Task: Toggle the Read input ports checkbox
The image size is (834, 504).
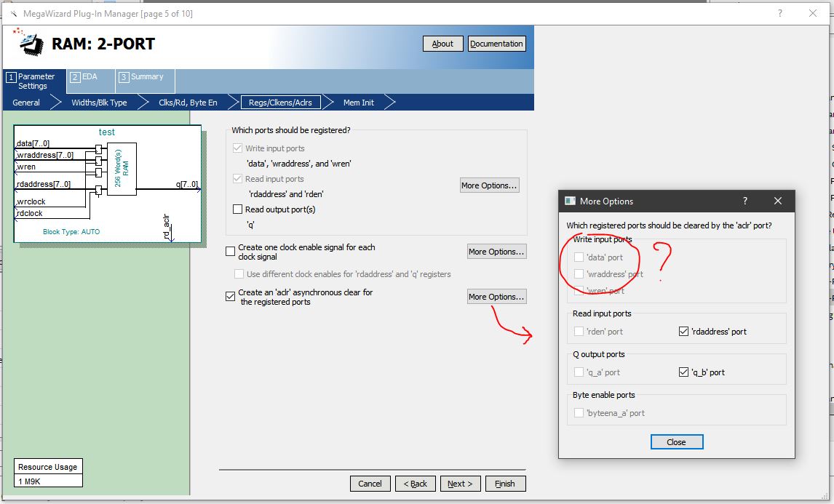Action: (x=238, y=179)
